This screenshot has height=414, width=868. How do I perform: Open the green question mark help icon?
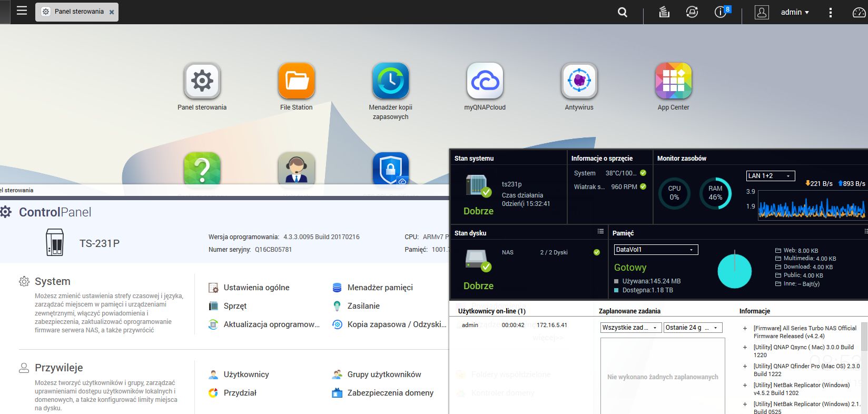(x=202, y=169)
